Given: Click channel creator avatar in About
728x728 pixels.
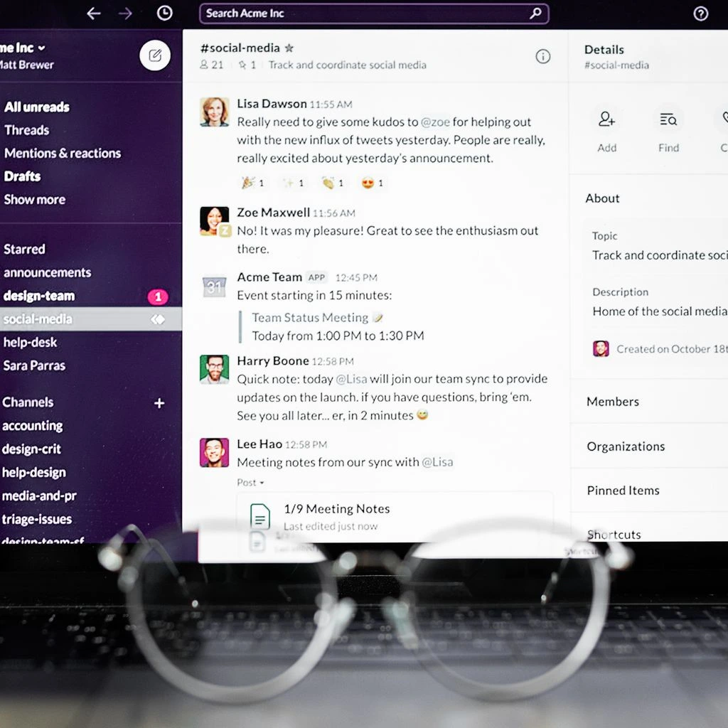Looking at the screenshot, I should tap(601, 348).
